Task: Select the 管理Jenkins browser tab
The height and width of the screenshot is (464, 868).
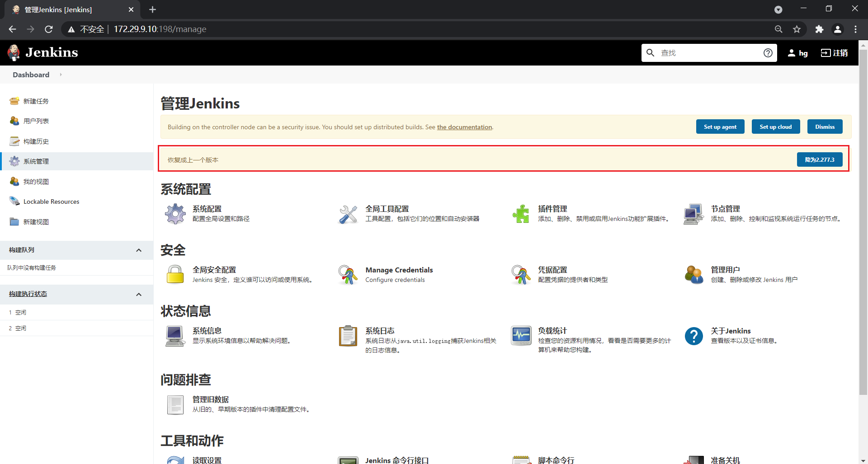Action: pos(72,9)
